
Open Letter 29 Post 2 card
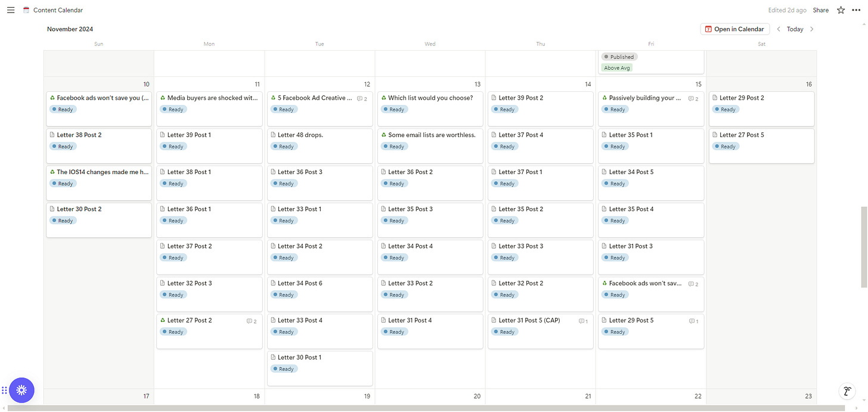click(761, 109)
